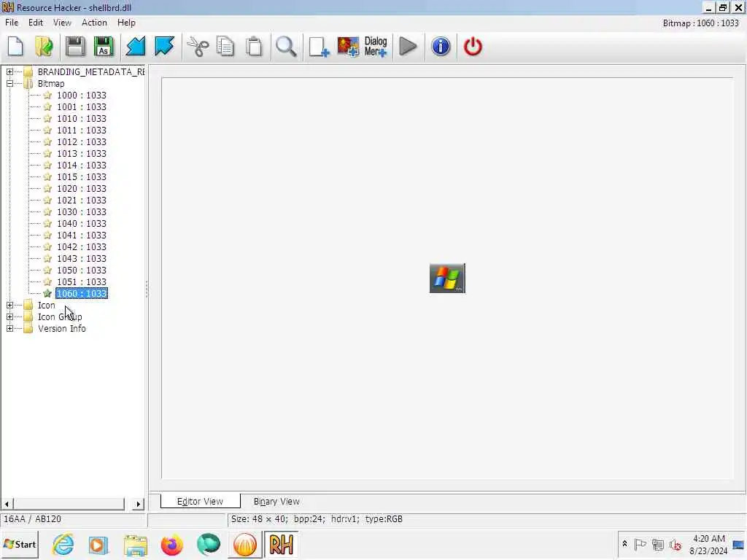Expand the Icon folder node
The width and height of the screenshot is (747, 560).
pos(9,306)
